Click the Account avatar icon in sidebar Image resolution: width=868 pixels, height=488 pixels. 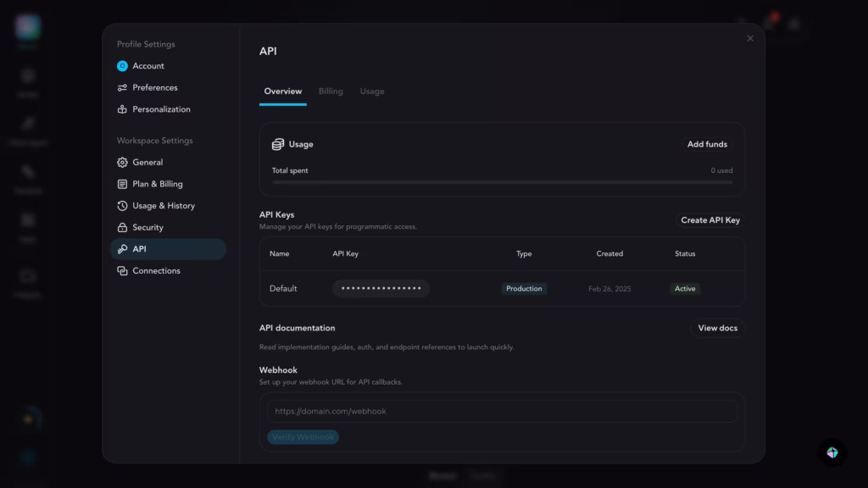tap(122, 66)
